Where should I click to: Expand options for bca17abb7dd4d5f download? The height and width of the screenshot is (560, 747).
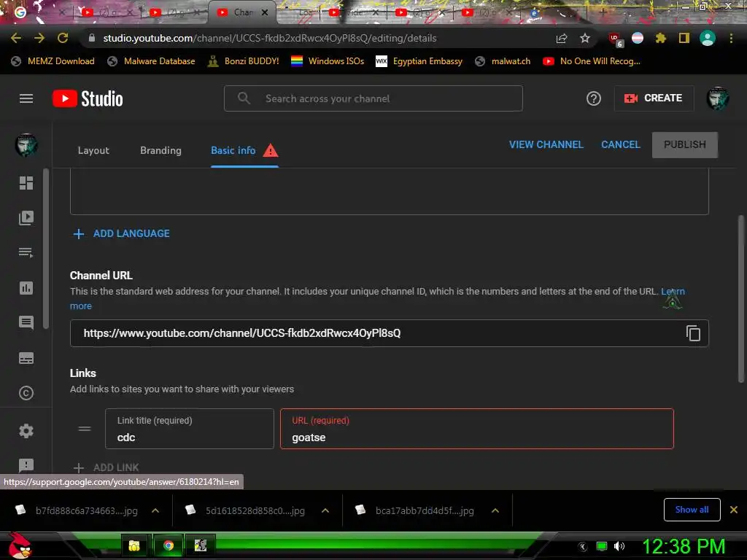[x=495, y=510]
